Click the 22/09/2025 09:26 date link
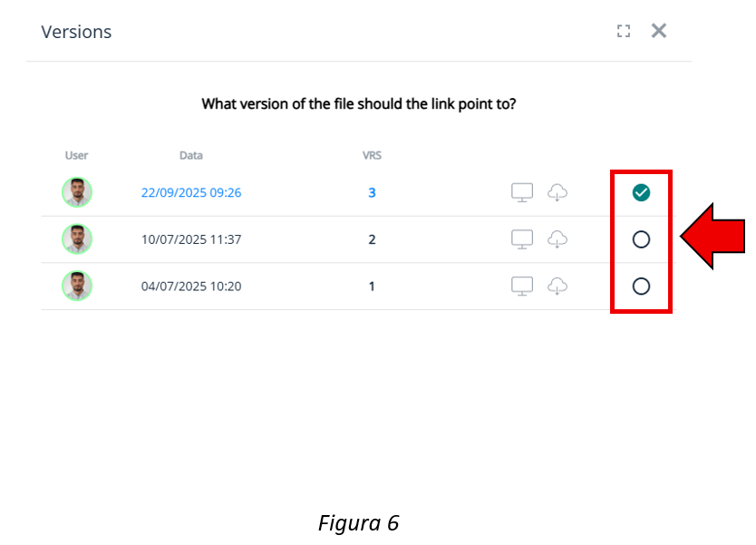 [191, 193]
